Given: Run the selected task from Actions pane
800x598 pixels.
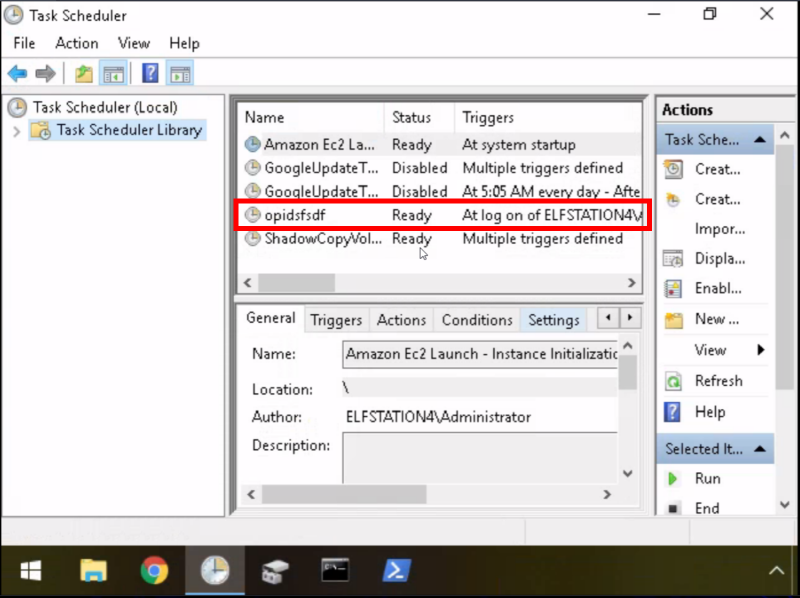Looking at the screenshot, I should (707, 478).
